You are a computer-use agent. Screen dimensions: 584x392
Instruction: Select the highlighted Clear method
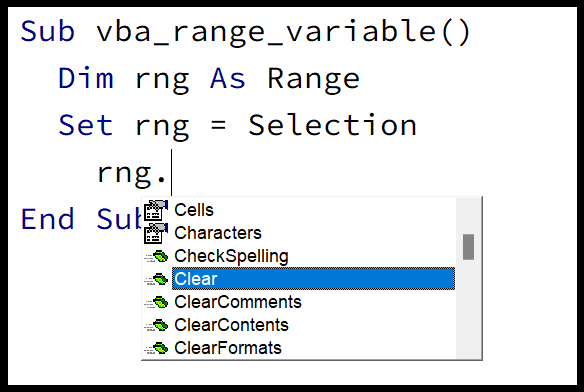click(x=313, y=279)
